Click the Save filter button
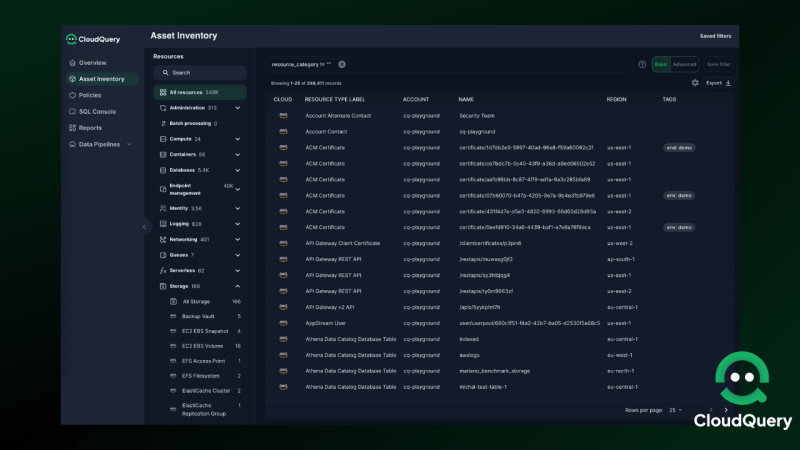Screen dimensions: 800x450 (x=718, y=65)
